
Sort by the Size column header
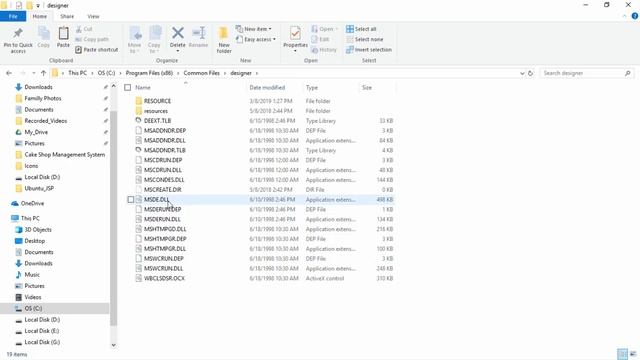(x=367, y=88)
